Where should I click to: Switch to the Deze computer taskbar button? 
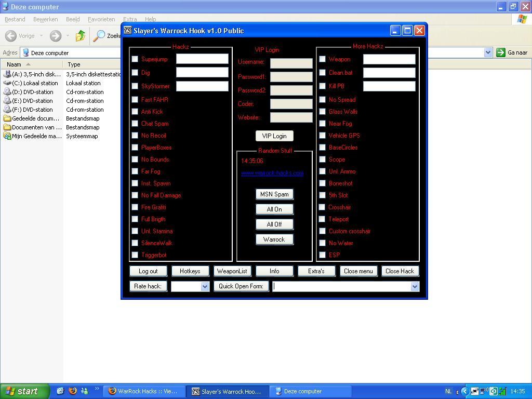coord(311,391)
